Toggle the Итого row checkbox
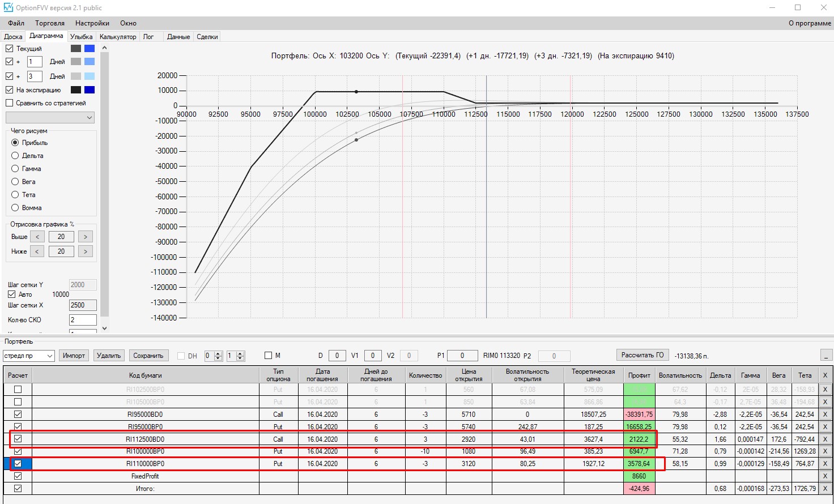Image resolution: width=834 pixels, height=504 pixels. point(18,489)
